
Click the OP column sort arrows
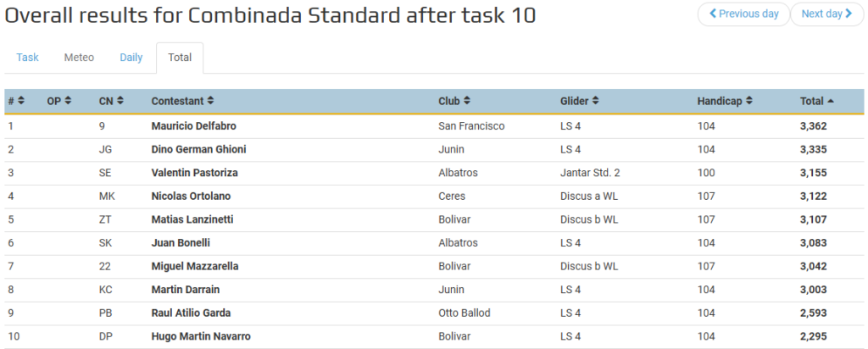tap(68, 101)
